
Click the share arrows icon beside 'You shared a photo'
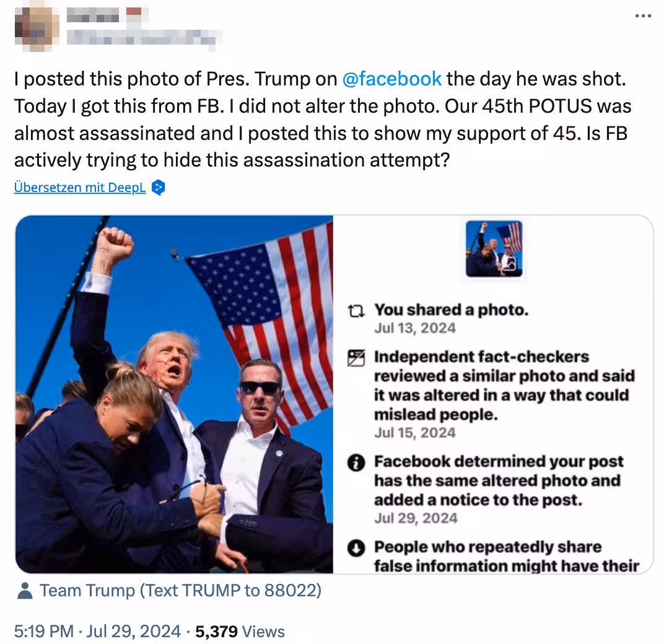pyautogui.click(x=356, y=311)
